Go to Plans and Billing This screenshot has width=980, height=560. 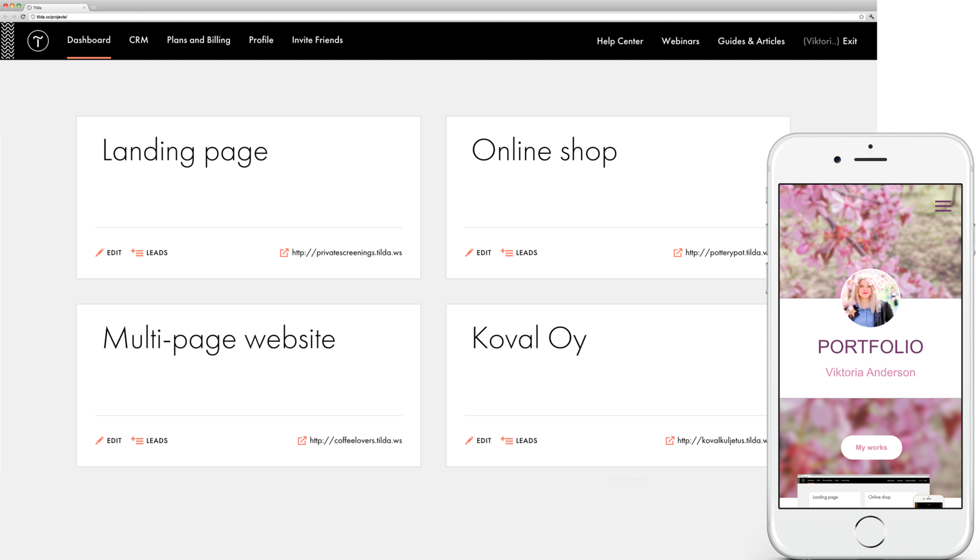pos(198,40)
